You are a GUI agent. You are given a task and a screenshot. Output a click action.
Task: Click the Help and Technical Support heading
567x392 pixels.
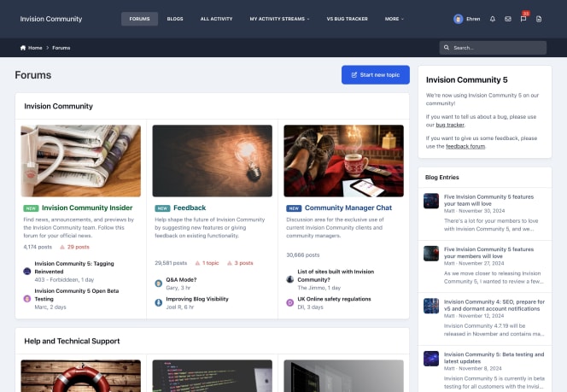(x=72, y=341)
